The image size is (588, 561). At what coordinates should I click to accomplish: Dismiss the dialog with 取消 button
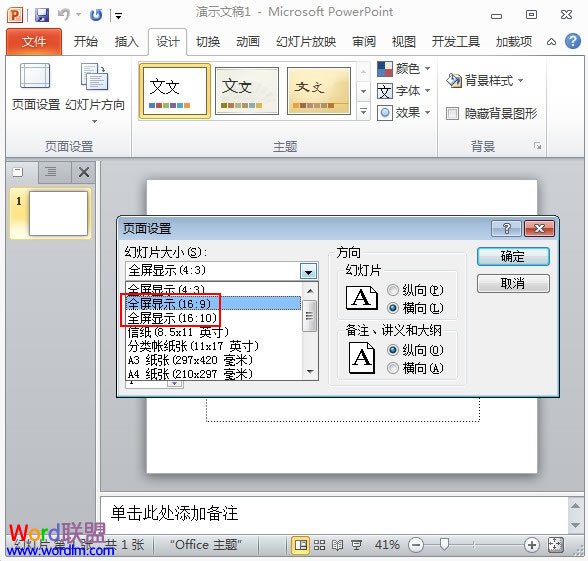(x=513, y=283)
